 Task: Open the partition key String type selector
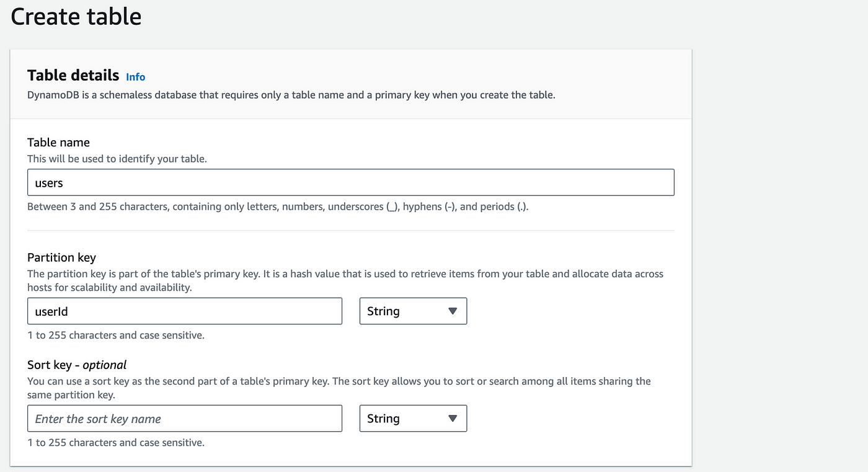(413, 311)
